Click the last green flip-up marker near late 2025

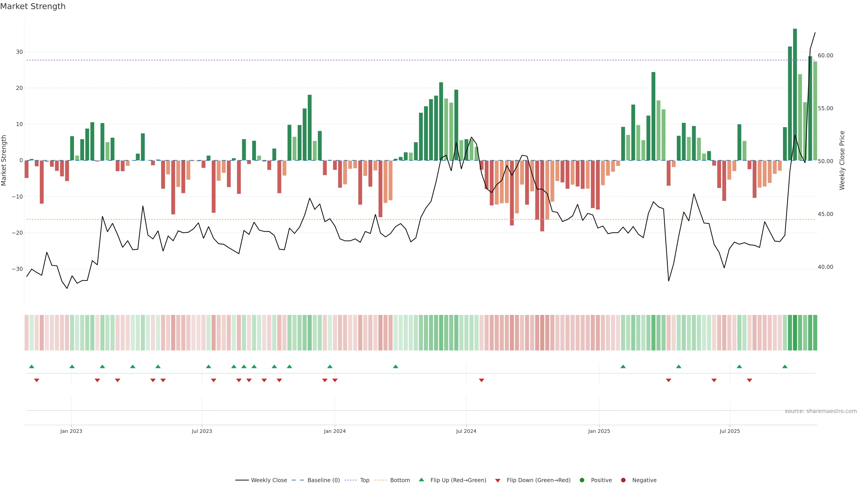(785, 366)
